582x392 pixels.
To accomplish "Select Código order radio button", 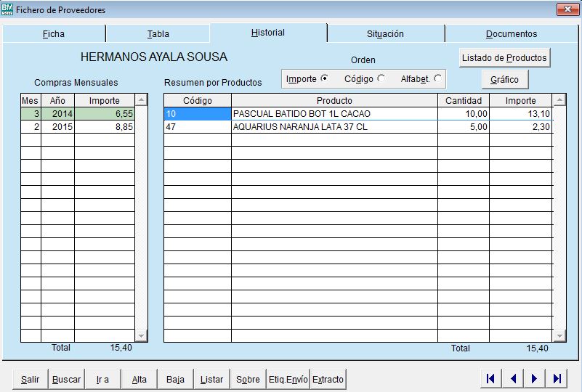I will [381, 78].
